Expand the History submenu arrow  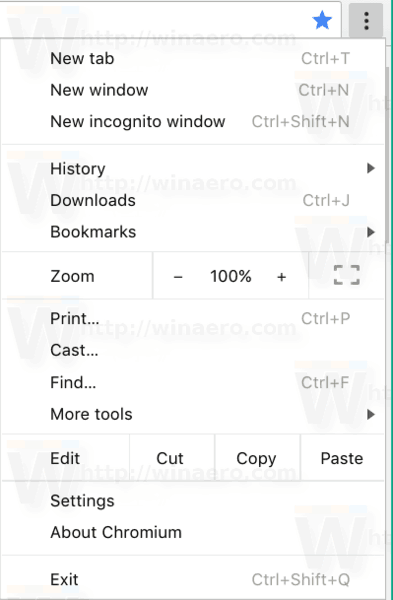[x=370, y=168]
